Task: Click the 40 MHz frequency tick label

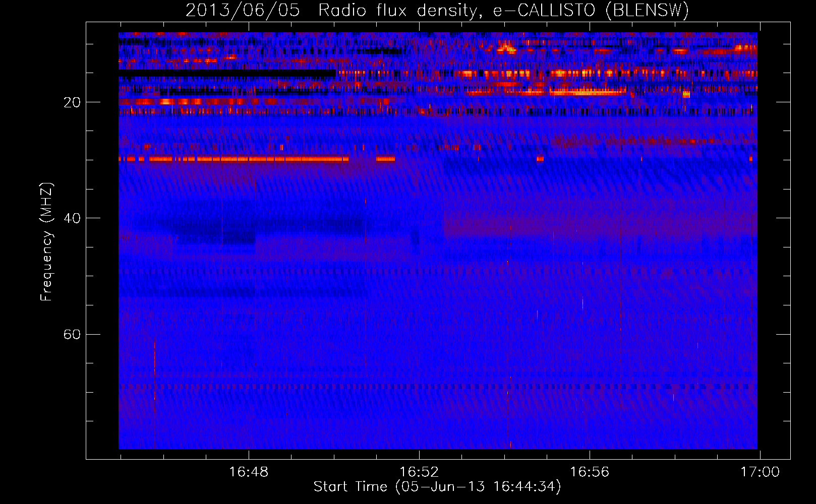Action: [x=72, y=218]
